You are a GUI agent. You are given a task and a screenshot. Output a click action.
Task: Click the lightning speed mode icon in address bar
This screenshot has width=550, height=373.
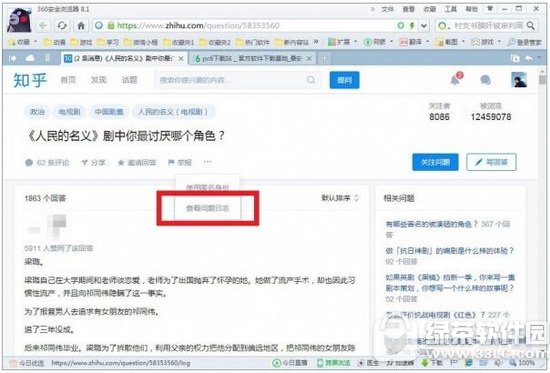coord(412,25)
